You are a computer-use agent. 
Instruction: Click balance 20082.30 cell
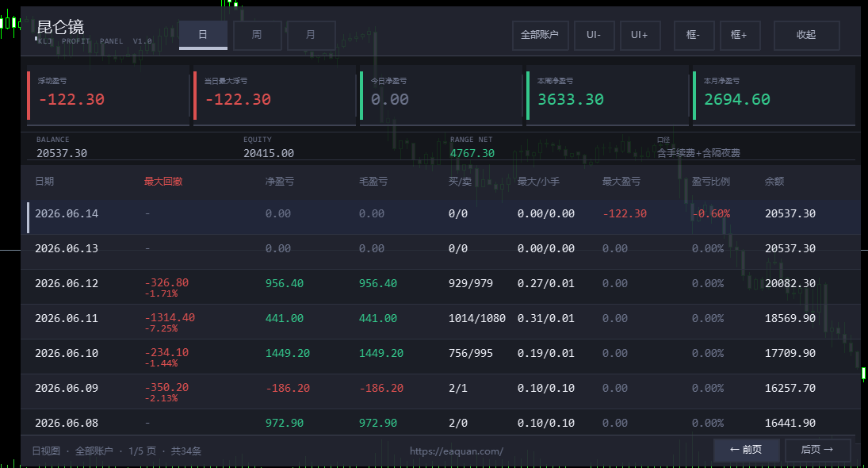coord(790,283)
